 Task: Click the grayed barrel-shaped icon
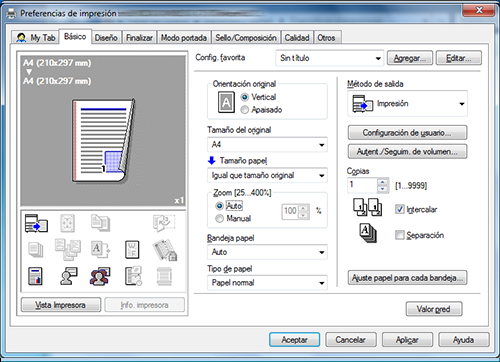pos(164,276)
